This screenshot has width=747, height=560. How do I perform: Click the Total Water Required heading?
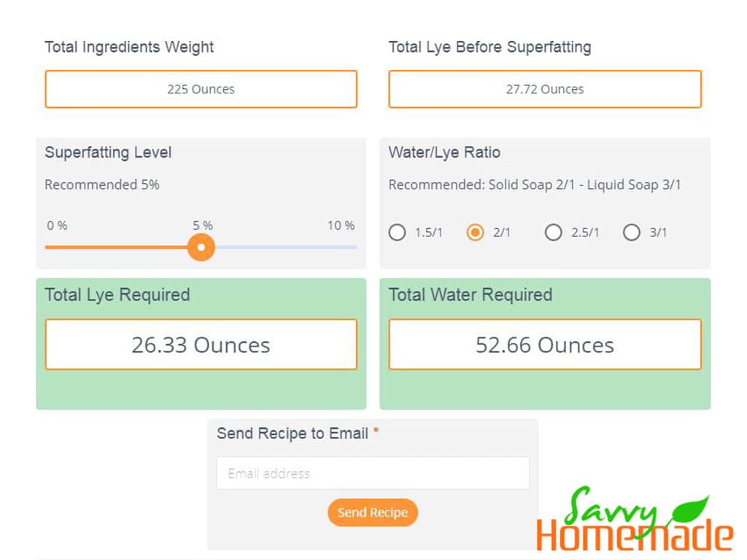tap(471, 295)
